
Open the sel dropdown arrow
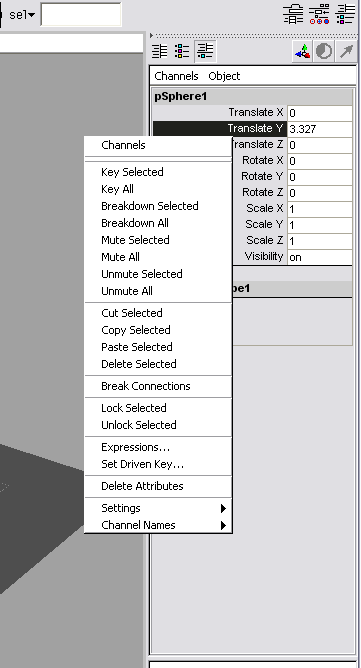32,15
